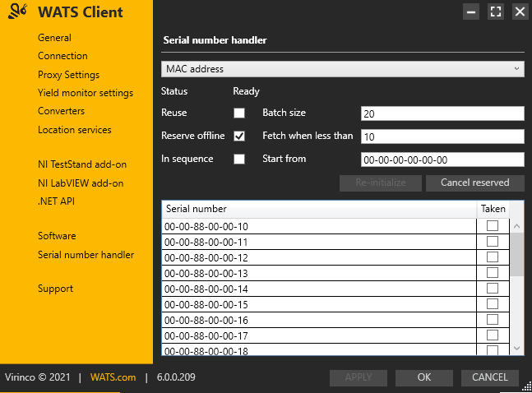Select Serial number handler in sidebar
Screen dimensions: 532x393
[x=86, y=255]
